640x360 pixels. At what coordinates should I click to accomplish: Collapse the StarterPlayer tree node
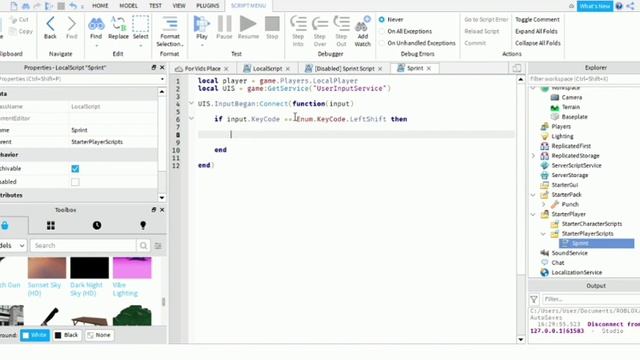coord(533,214)
